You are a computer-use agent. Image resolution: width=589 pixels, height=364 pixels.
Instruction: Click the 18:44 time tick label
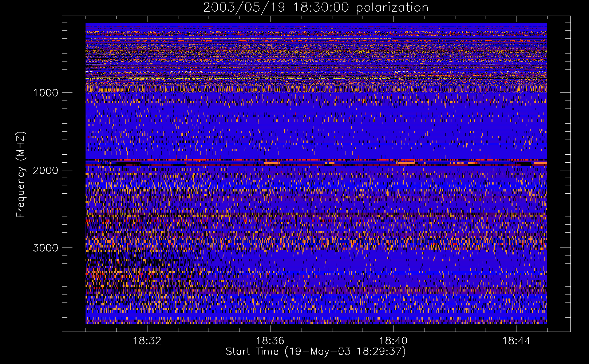(517, 341)
